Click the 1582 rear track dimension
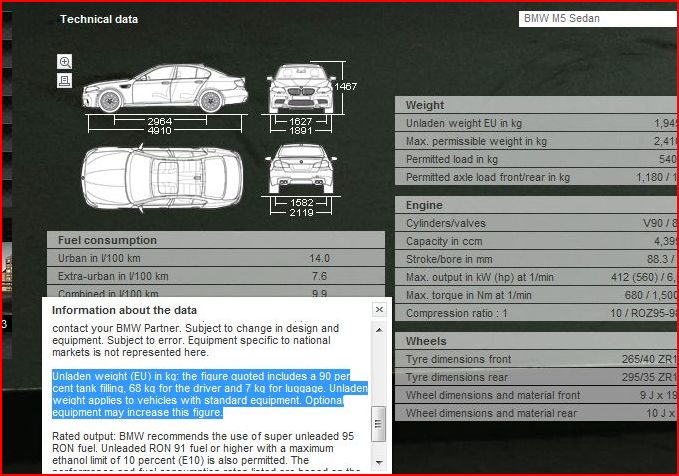This screenshot has height=476, width=679. click(x=301, y=202)
